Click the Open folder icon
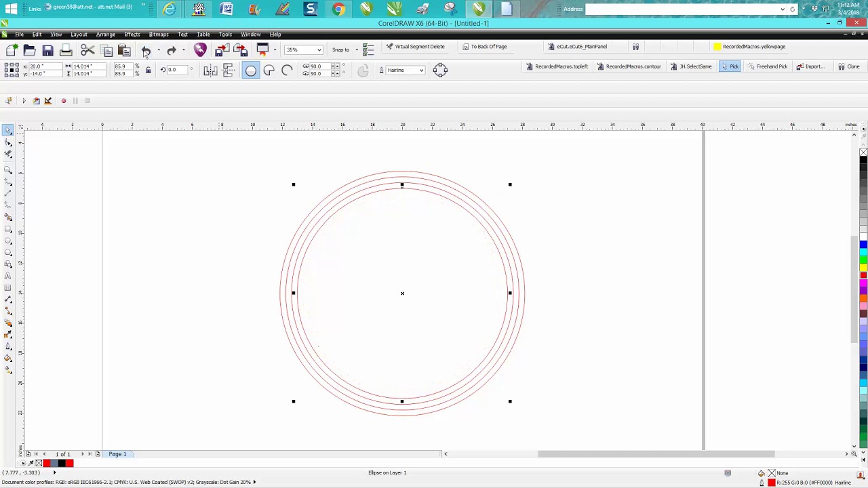Screen dimensions: 868x488 [x=29, y=50]
